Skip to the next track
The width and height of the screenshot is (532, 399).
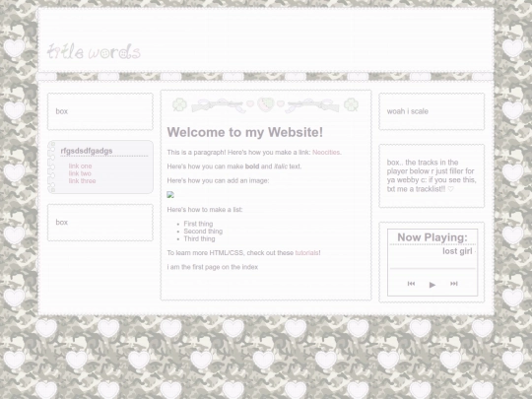(x=453, y=284)
